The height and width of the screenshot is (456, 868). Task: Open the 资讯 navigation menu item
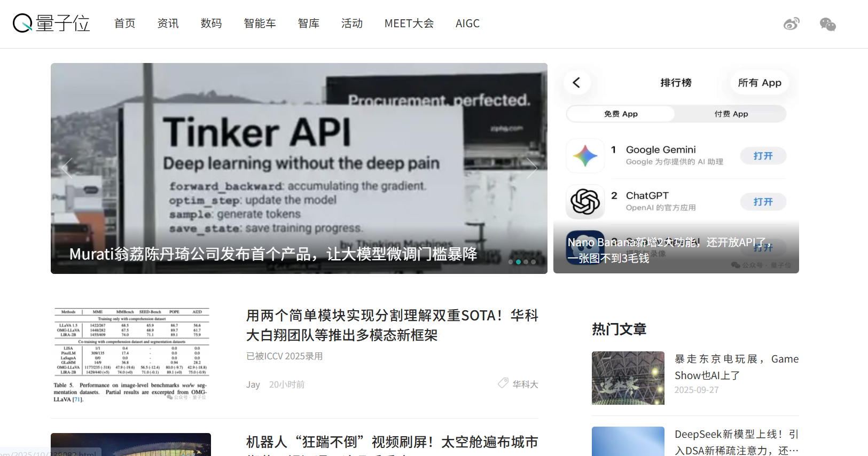click(168, 23)
